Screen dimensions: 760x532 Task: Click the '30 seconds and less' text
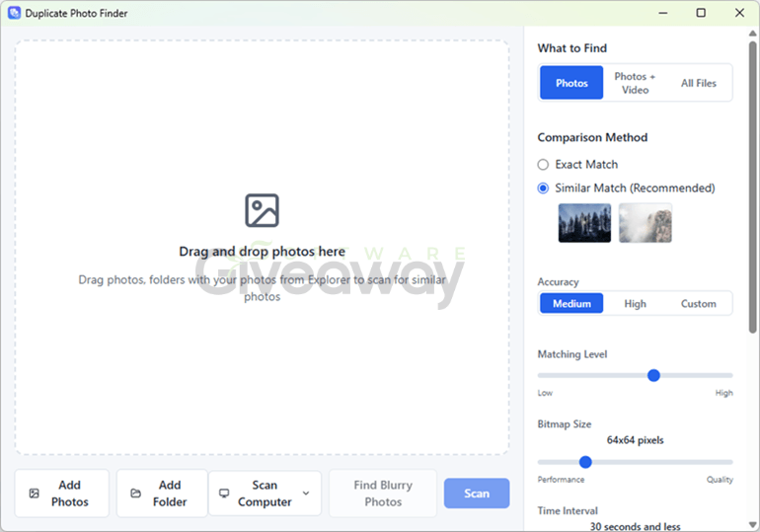(635, 527)
